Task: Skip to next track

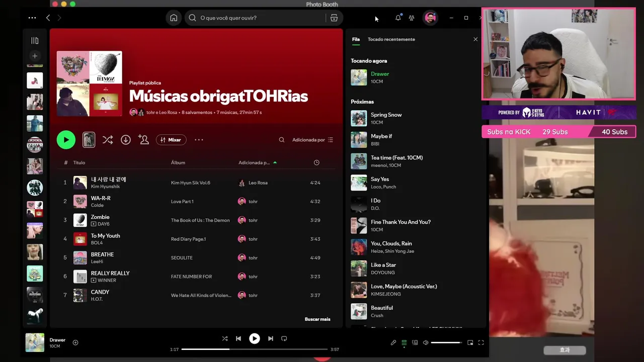Action: click(x=271, y=338)
